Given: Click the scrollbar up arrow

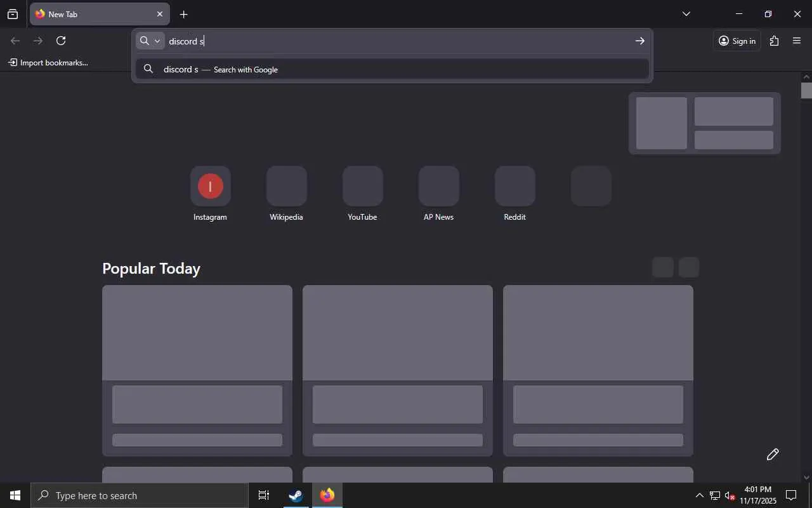Looking at the screenshot, I should (x=806, y=77).
